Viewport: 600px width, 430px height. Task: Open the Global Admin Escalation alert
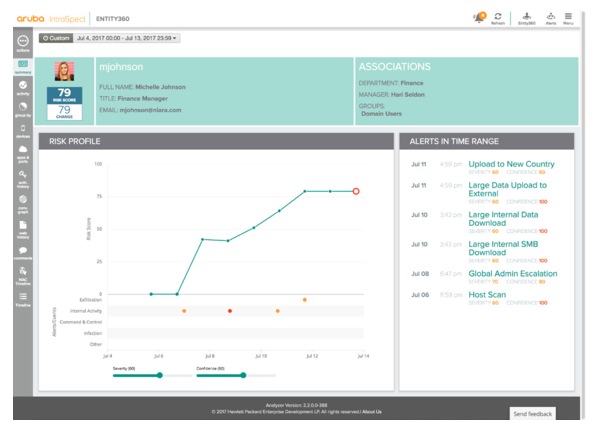click(x=513, y=273)
